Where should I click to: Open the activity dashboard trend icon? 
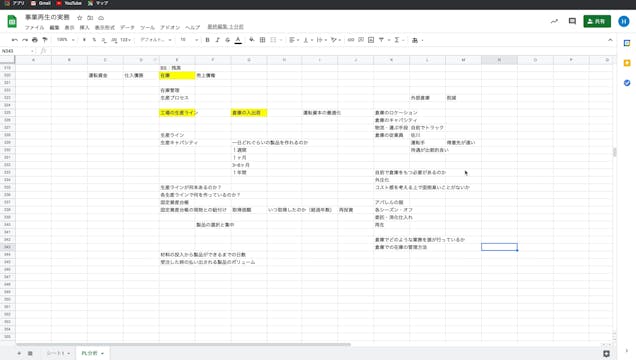point(554,21)
